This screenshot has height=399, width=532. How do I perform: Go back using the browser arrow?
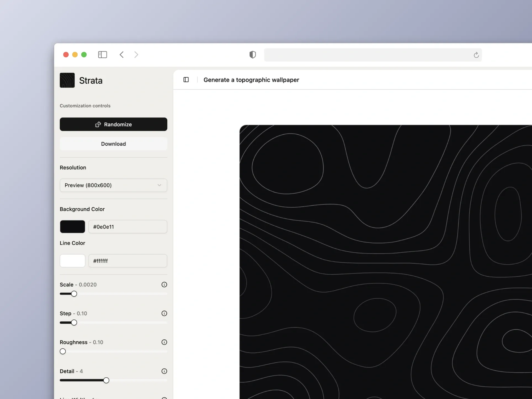click(122, 55)
